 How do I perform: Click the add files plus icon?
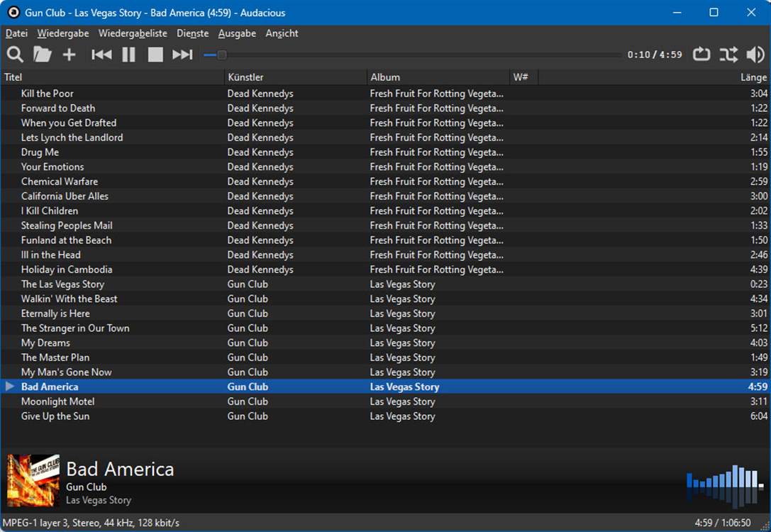pos(70,54)
